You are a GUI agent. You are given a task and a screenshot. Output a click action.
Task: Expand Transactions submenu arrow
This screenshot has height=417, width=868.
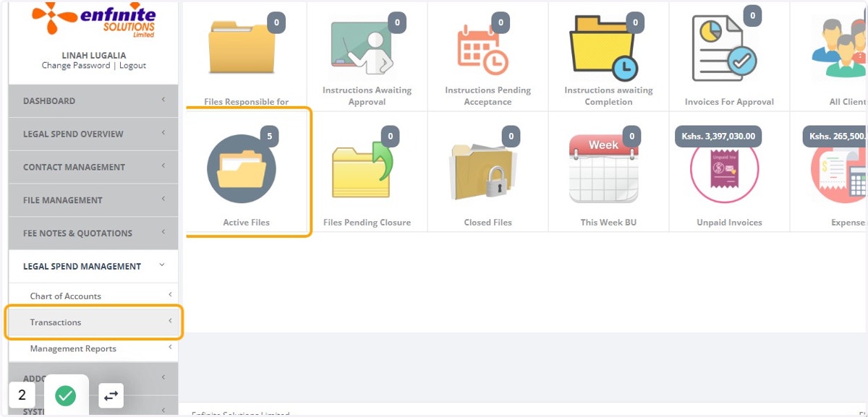170,321
